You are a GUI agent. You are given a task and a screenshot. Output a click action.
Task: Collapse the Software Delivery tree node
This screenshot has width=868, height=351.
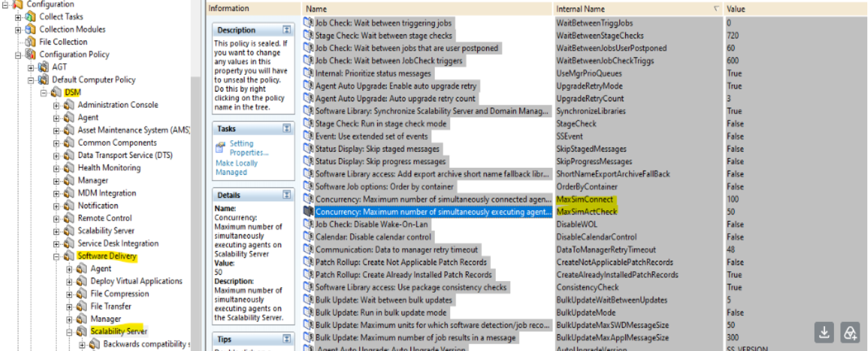[57, 256]
